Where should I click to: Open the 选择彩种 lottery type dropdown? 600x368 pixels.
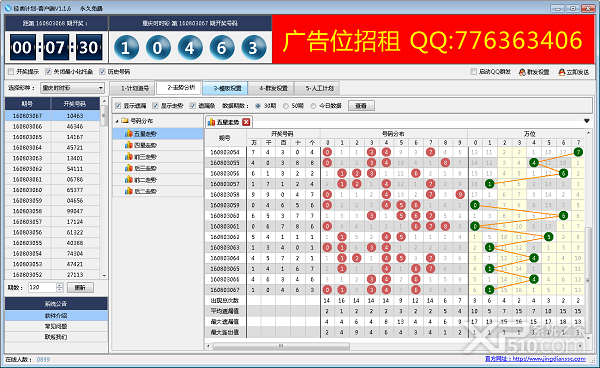[x=72, y=88]
